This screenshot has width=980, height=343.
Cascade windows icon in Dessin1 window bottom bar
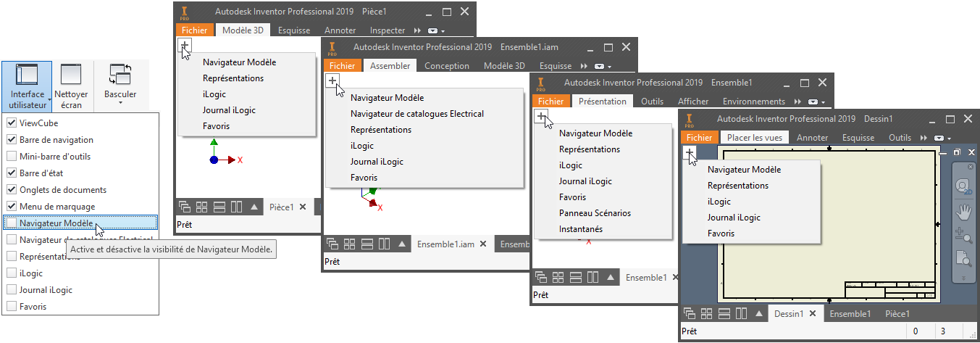coord(690,314)
